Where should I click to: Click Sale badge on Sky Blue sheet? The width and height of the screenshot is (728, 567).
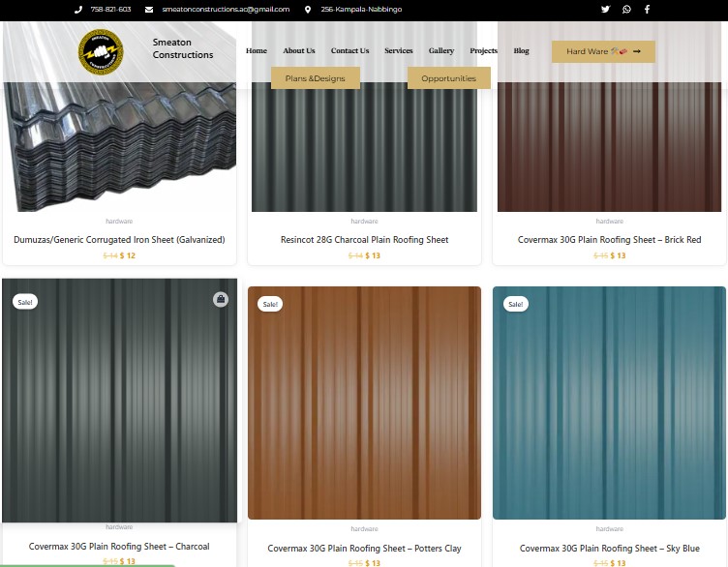515,304
